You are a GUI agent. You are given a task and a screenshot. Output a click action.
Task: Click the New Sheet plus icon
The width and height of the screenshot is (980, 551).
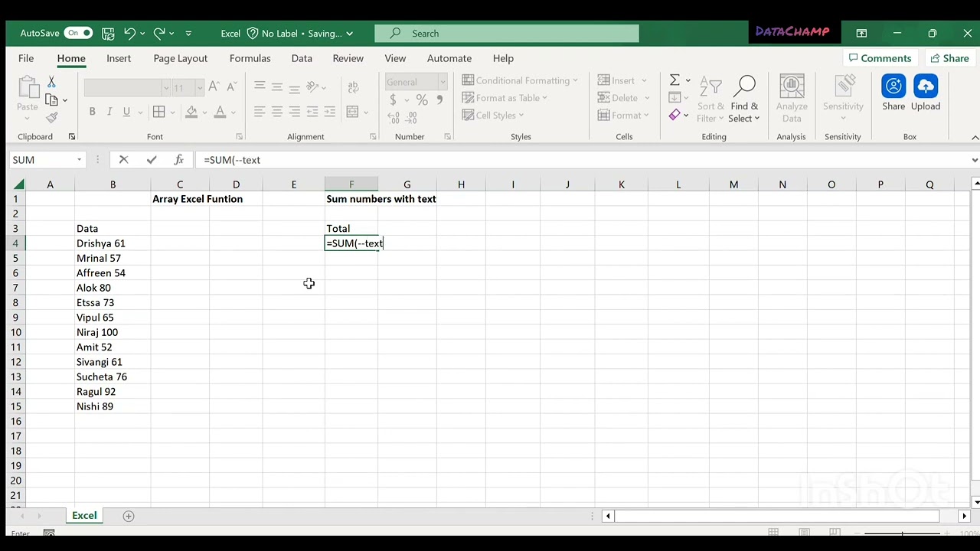coord(129,516)
